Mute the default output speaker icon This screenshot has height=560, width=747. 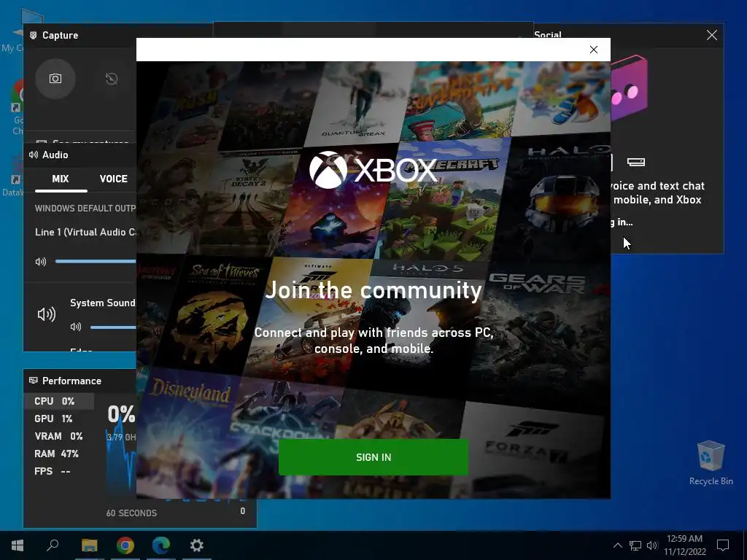coord(41,262)
